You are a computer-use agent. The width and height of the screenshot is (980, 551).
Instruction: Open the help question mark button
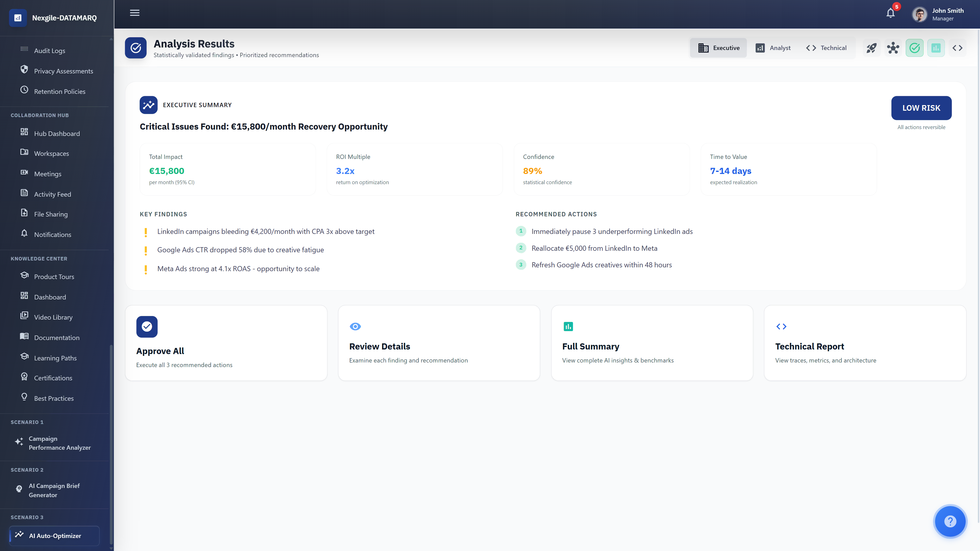(950, 521)
